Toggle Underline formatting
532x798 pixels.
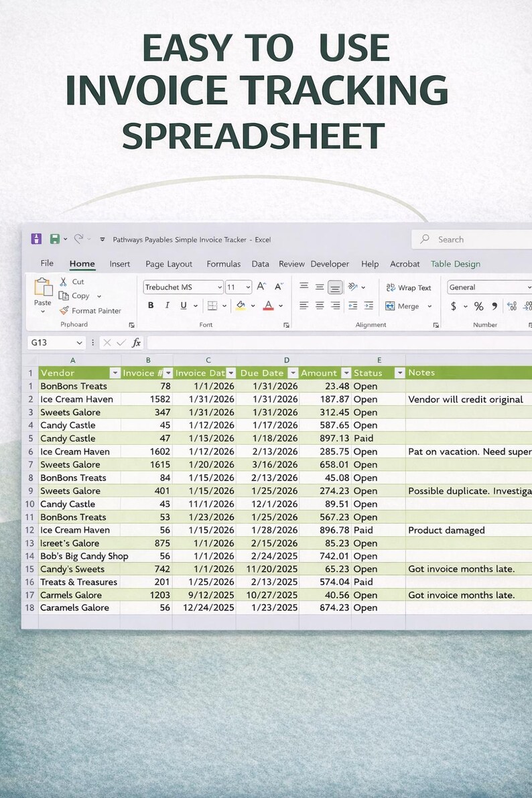pyautogui.click(x=184, y=306)
